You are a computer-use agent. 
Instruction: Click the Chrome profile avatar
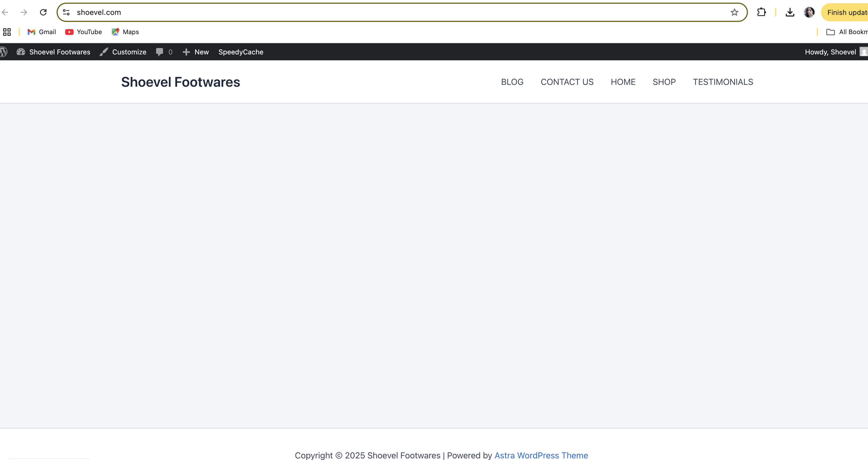pyautogui.click(x=809, y=13)
